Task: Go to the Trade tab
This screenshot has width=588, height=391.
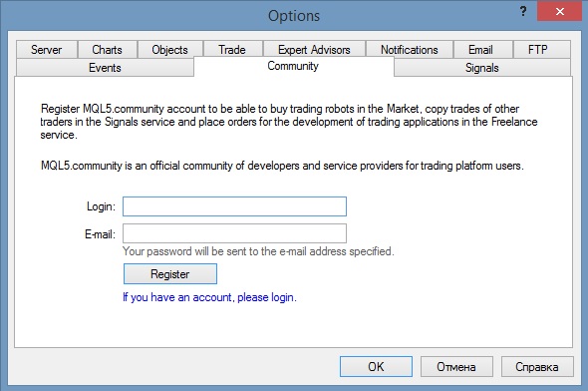Action: point(232,50)
